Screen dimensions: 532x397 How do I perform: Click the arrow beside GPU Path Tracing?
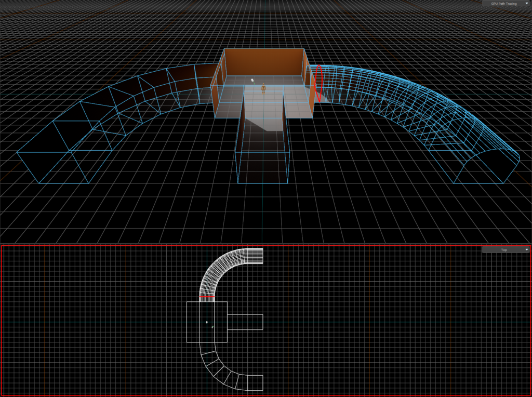tap(526, 4)
